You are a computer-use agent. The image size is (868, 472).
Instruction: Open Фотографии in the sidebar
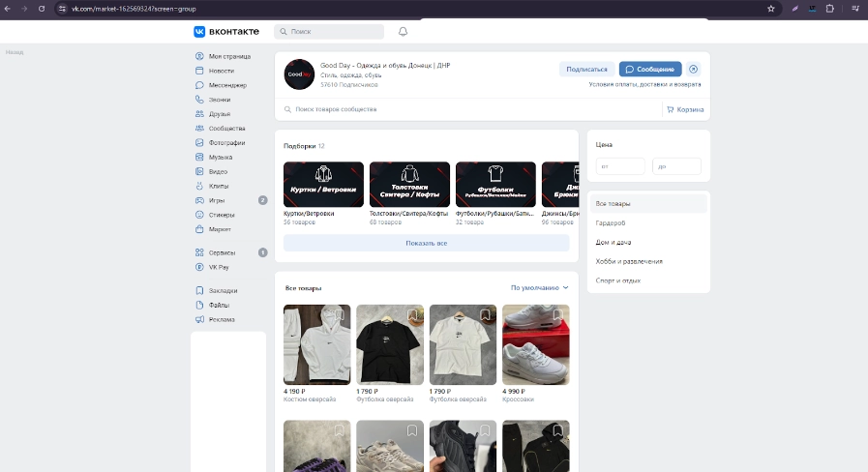[x=226, y=143]
